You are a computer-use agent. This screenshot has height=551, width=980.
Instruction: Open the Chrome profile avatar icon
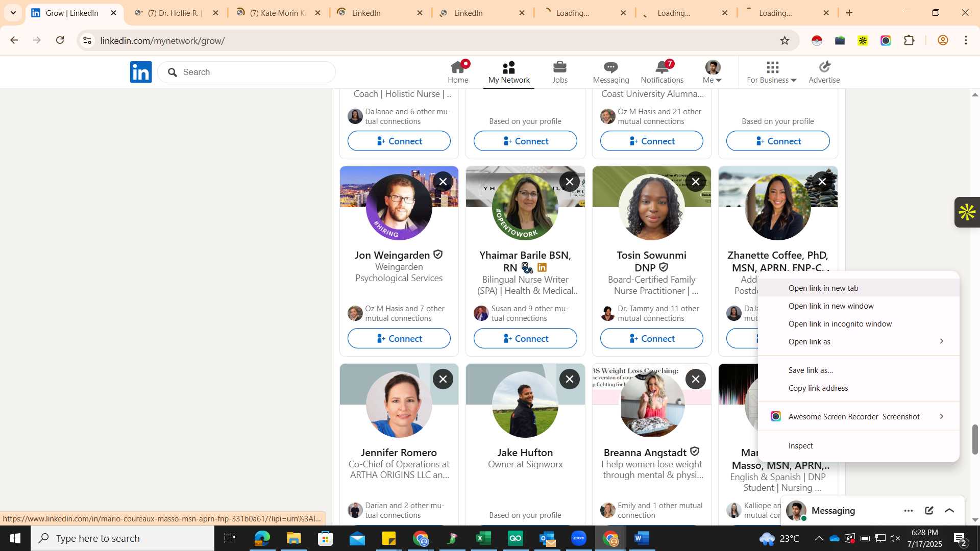943,40
